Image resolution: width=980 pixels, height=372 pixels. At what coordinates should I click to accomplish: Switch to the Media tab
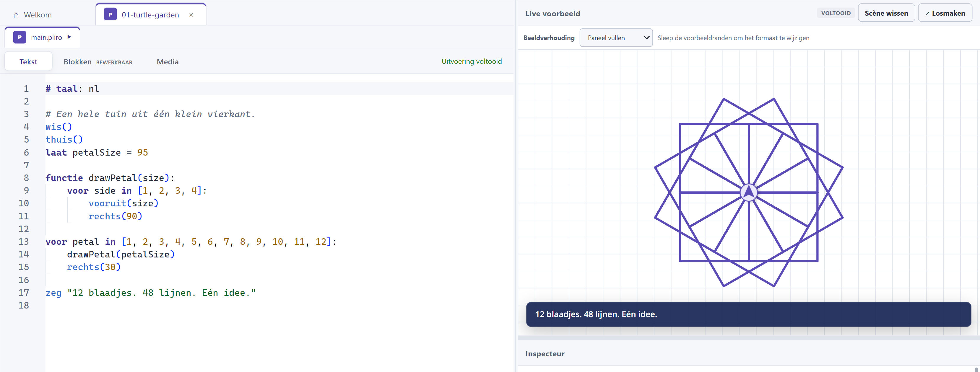pos(168,61)
